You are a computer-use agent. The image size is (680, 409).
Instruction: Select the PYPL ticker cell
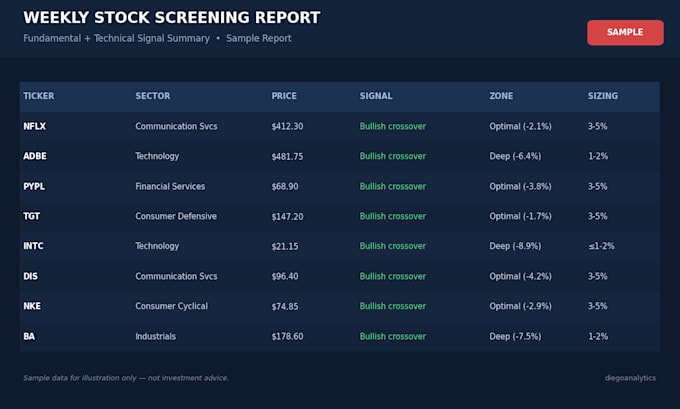(x=34, y=187)
